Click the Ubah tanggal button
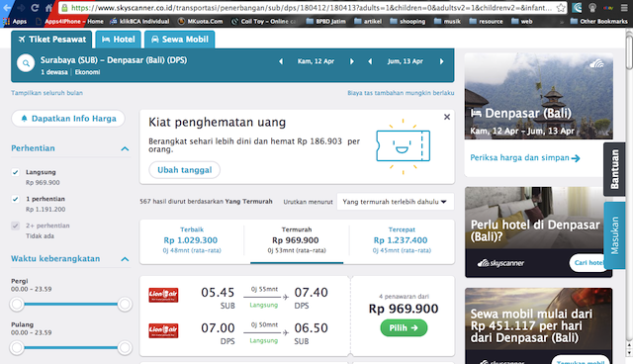 click(185, 170)
